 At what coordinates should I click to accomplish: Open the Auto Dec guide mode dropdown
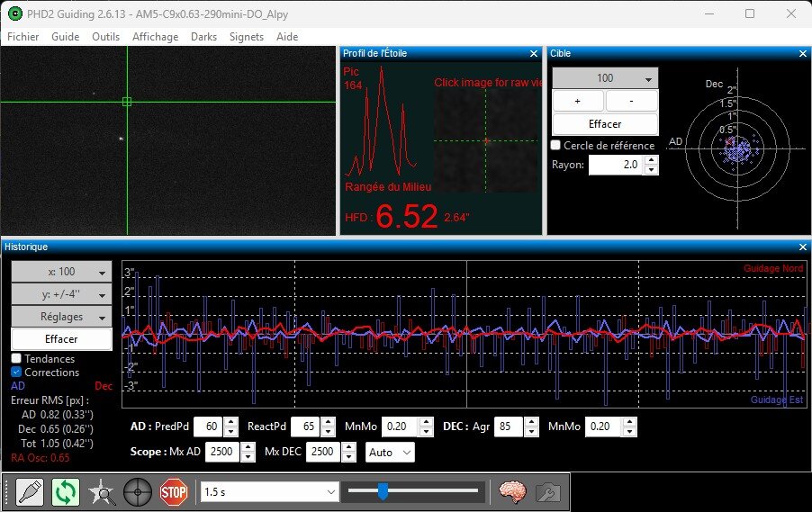(390, 452)
